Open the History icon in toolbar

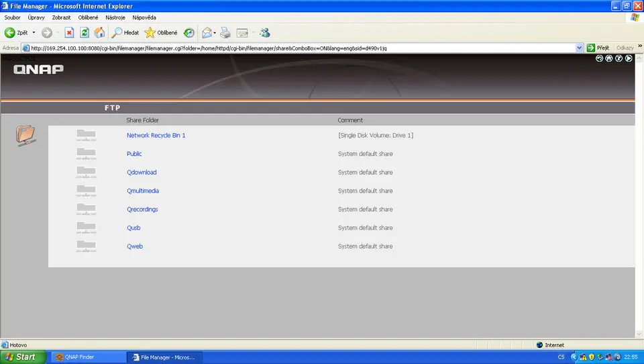click(189, 32)
